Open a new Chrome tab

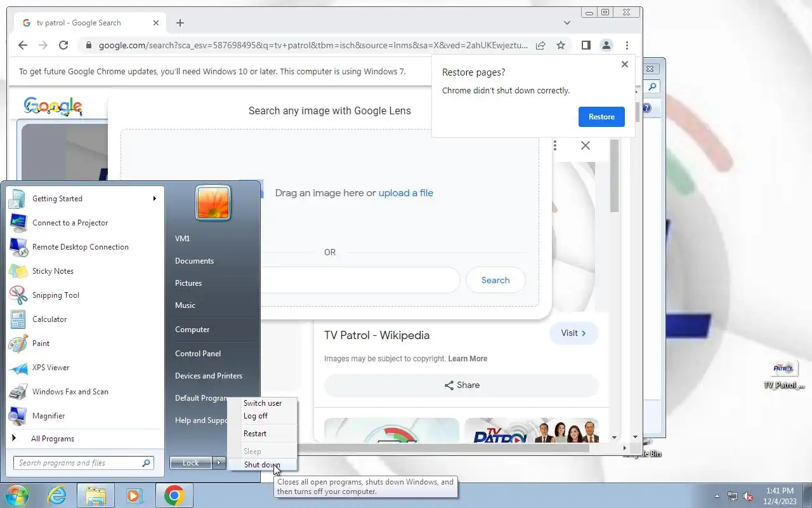click(x=180, y=23)
